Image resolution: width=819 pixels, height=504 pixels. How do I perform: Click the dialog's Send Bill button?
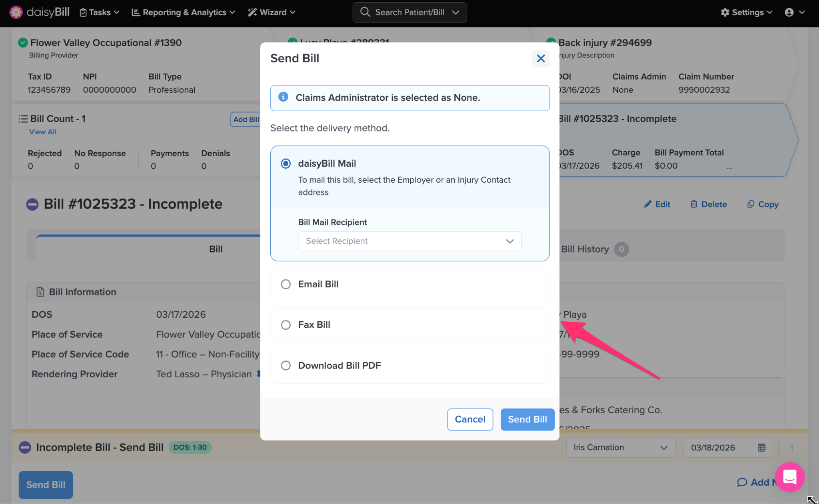pyautogui.click(x=527, y=419)
